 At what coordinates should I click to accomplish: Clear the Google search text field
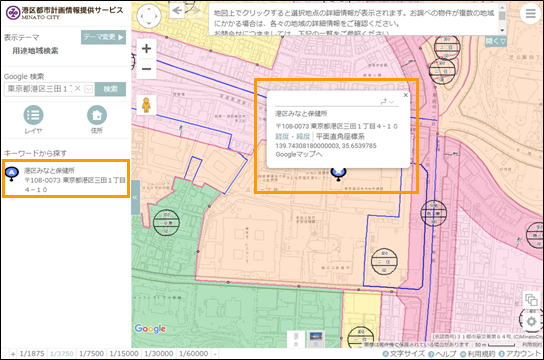(x=78, y=88)
